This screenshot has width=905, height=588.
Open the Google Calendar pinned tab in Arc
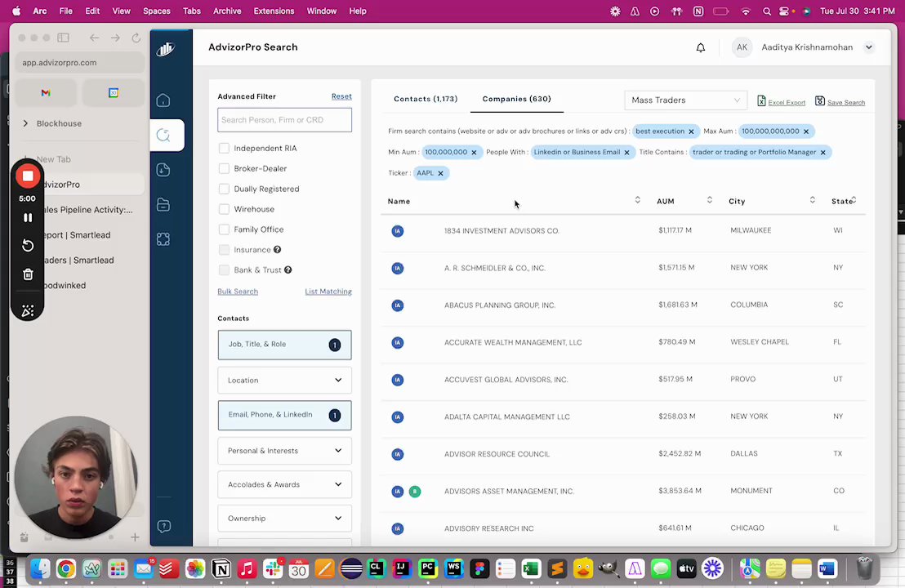pyautogui.click(x=113, y=93)
